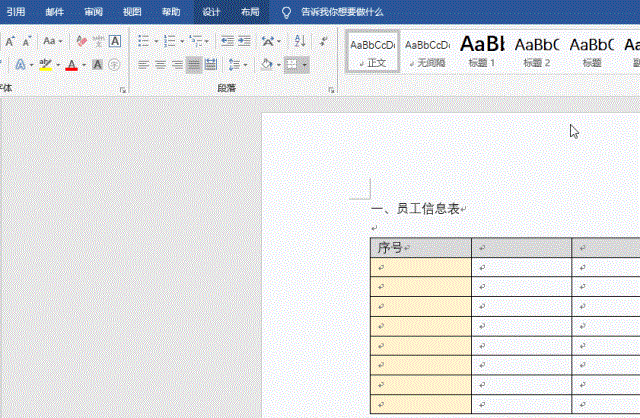This screenshot has height=418, width=640.
Task: Toggle character shading
Action: coord(97,64)
